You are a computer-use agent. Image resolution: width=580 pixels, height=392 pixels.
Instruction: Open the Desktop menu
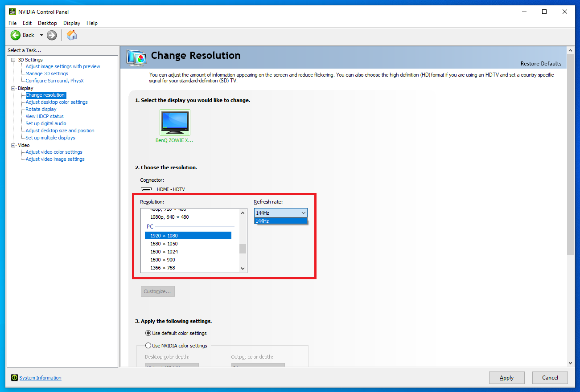(x=47, y=23)
